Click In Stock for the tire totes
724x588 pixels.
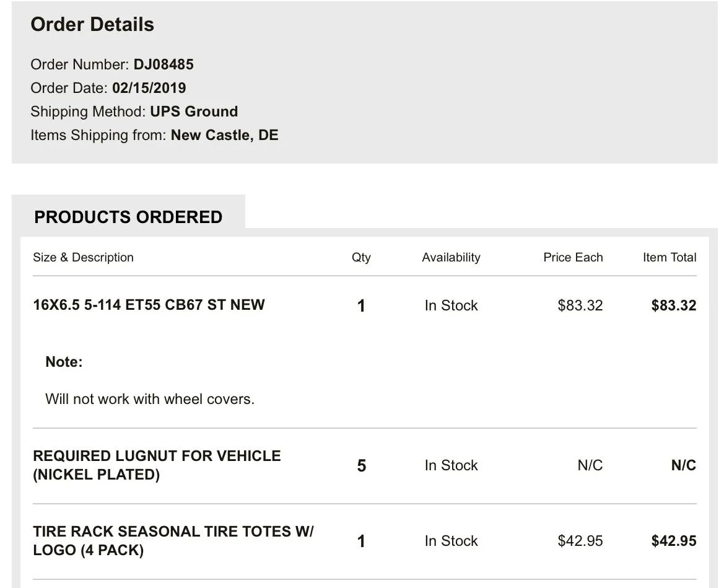[x=451, y=541]
